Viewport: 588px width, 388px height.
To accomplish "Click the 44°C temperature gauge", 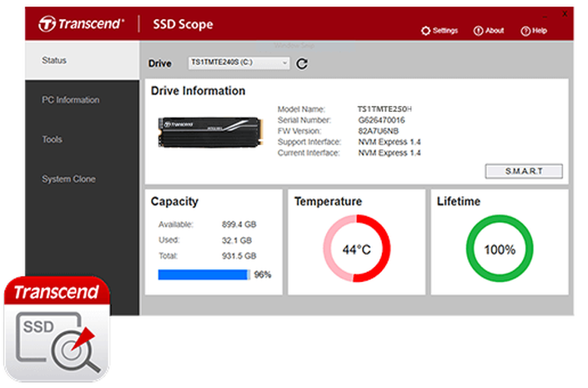I will click(x=357, y=249).
